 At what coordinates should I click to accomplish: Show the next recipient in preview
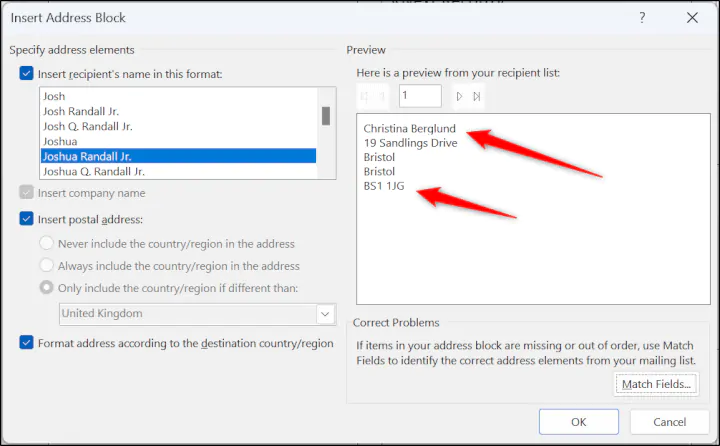pos(459,97)
